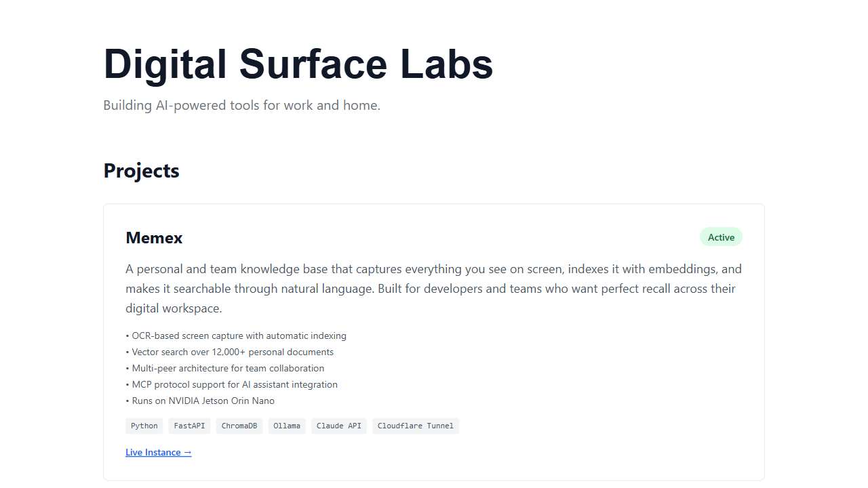Click the Projects section heading
Image resolution: width=868 pixels, height=488 pixels.
click(141, 171)
